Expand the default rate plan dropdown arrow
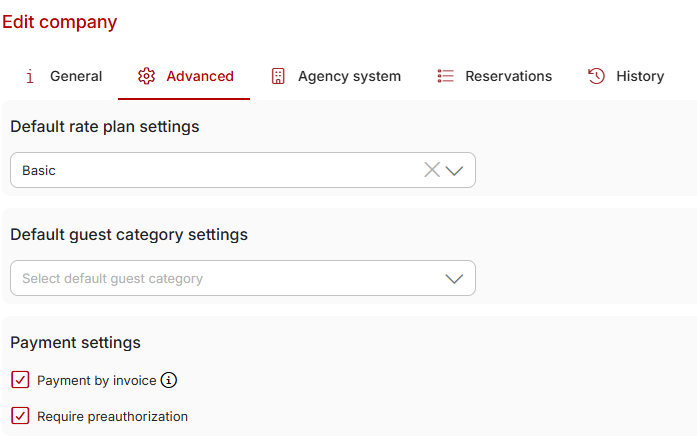The image size is (697, 447). point(455,170)
